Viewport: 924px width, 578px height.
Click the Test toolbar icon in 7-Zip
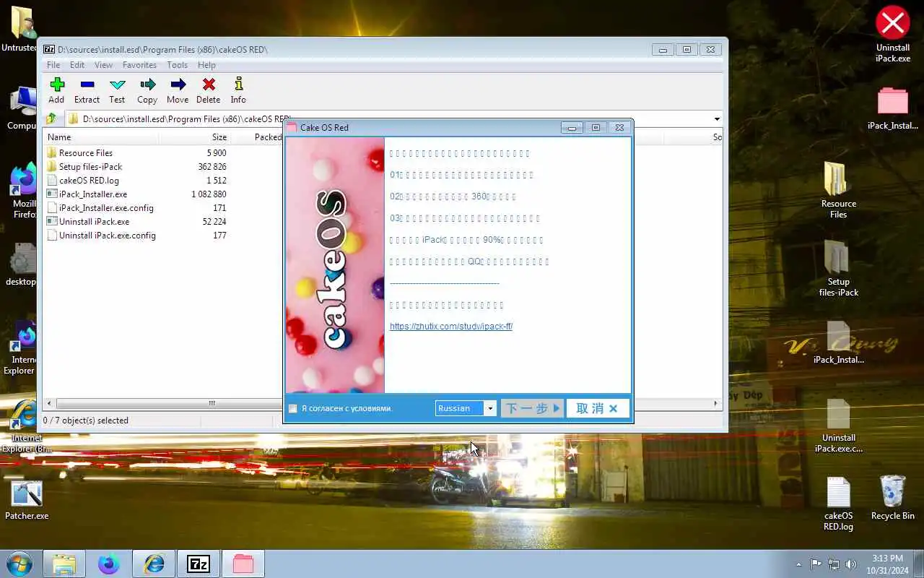tap(117, 91)
